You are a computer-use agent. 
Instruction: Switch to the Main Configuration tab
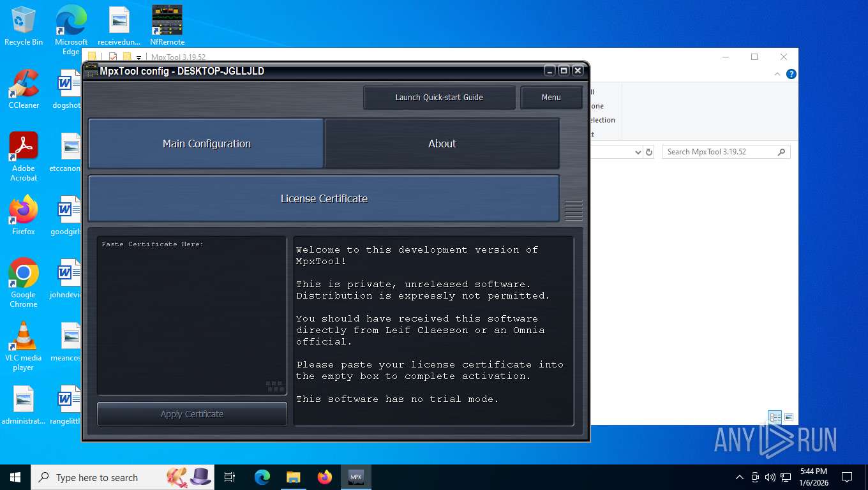tap(206, 144)
